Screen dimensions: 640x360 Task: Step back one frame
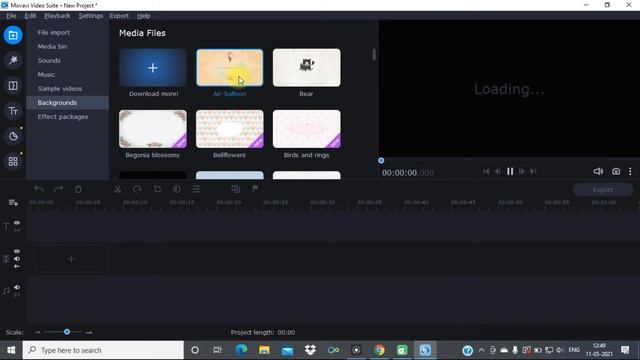498,171
